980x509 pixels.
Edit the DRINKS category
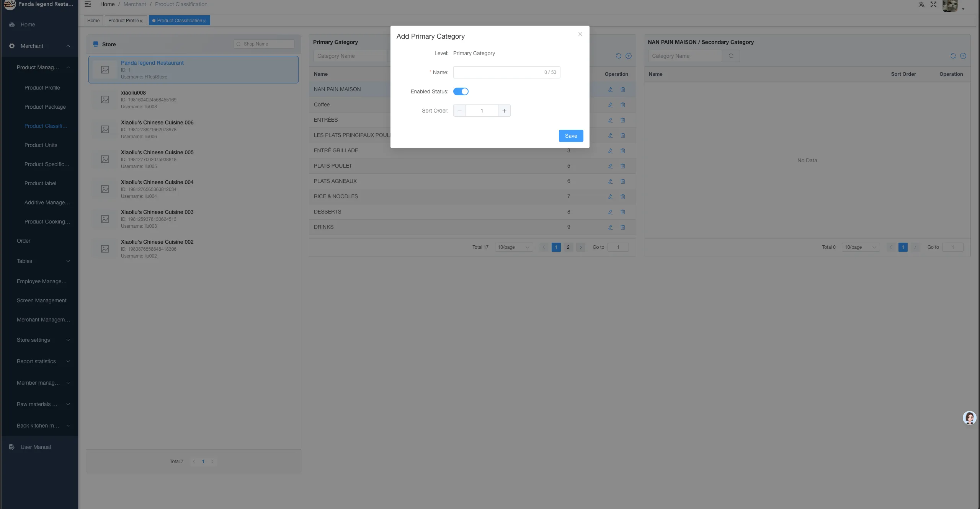pyautogui.click(x=611, y=227)
